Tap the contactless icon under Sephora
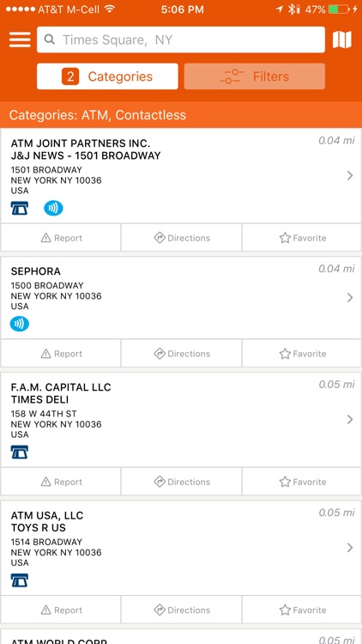This screenshot has height=644, width=362. (19, 325)
